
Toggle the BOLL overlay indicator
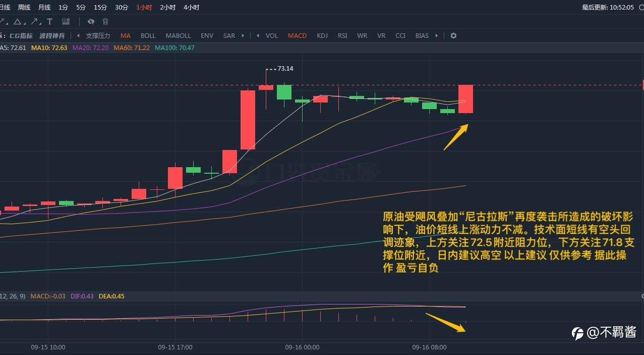click(x=148, y=36)
